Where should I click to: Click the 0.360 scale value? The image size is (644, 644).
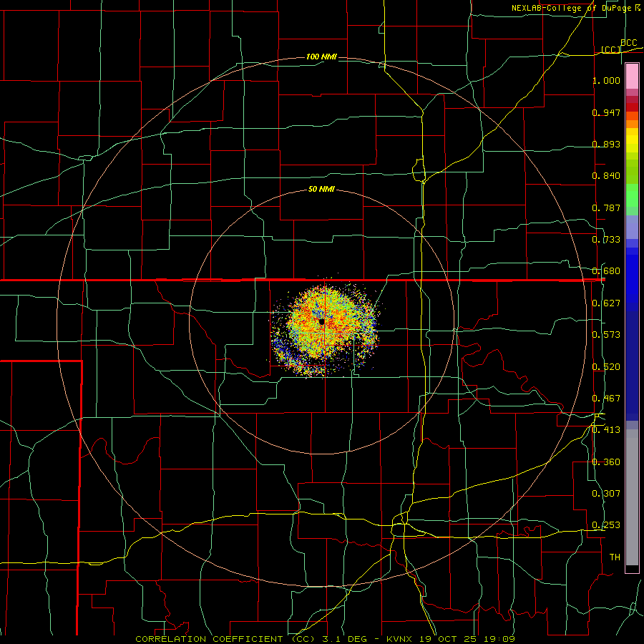[606, 462]
